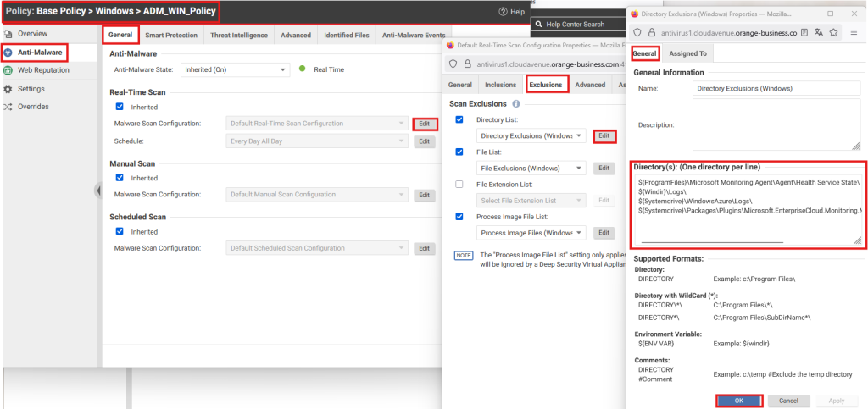Toggle Inherited checkbox under Manual Scan
868x409 pixels.
point(120,178)
